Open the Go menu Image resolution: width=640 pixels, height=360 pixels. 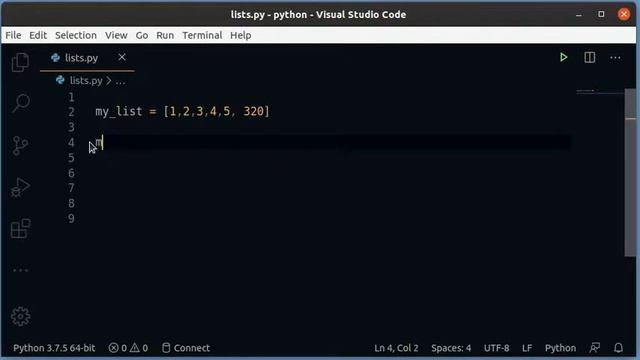coord(142,35)
